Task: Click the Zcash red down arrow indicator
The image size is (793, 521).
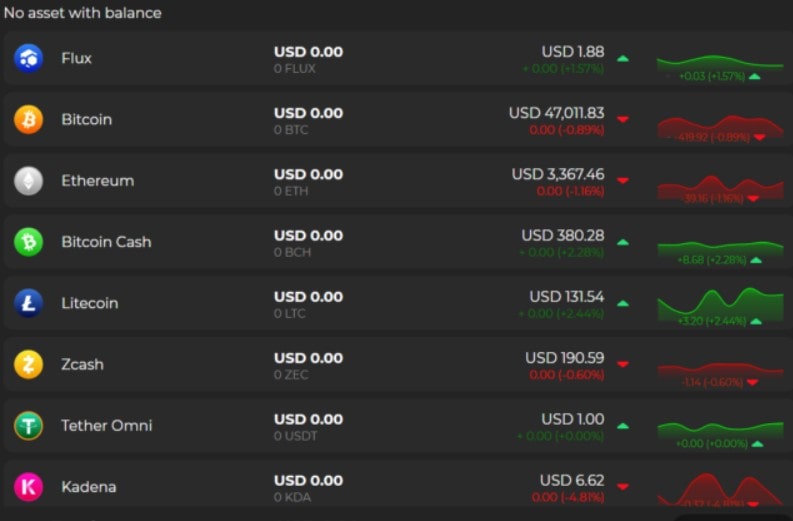Action: coord(623,364)
